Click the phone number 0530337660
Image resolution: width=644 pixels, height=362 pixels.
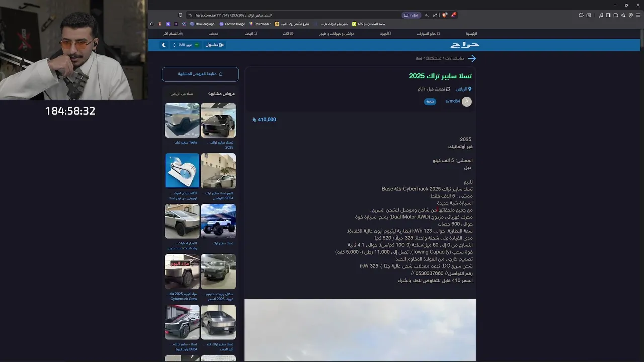pos(429,273)
